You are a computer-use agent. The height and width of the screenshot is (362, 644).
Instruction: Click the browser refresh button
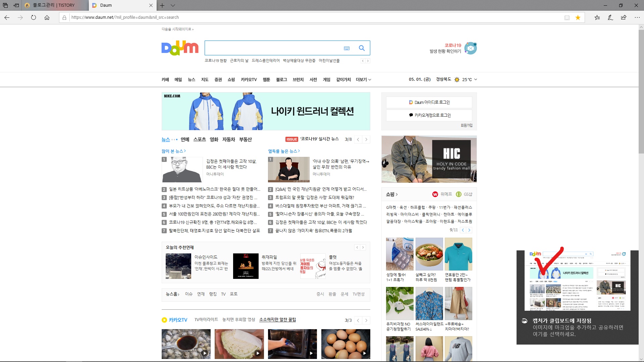click(x=34, y=17)
